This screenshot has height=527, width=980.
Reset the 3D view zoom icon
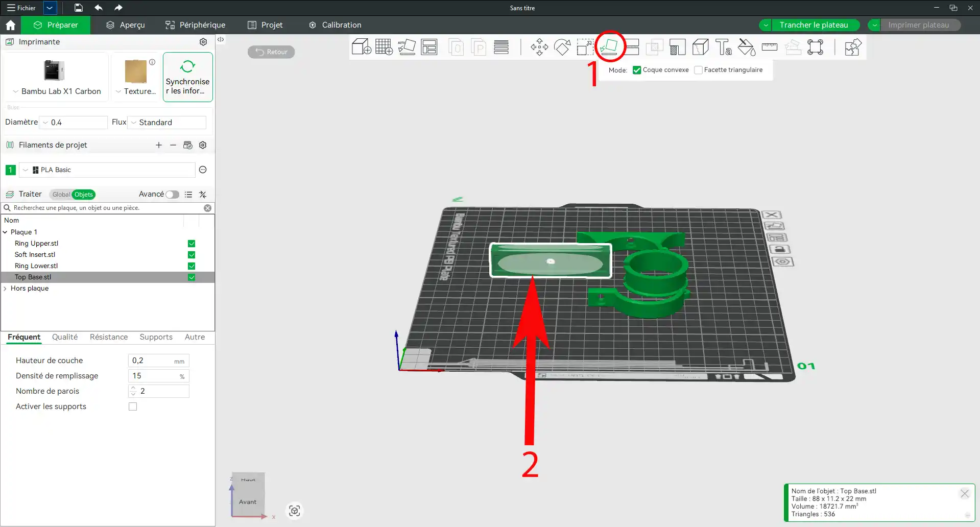[x=295, y=511]
